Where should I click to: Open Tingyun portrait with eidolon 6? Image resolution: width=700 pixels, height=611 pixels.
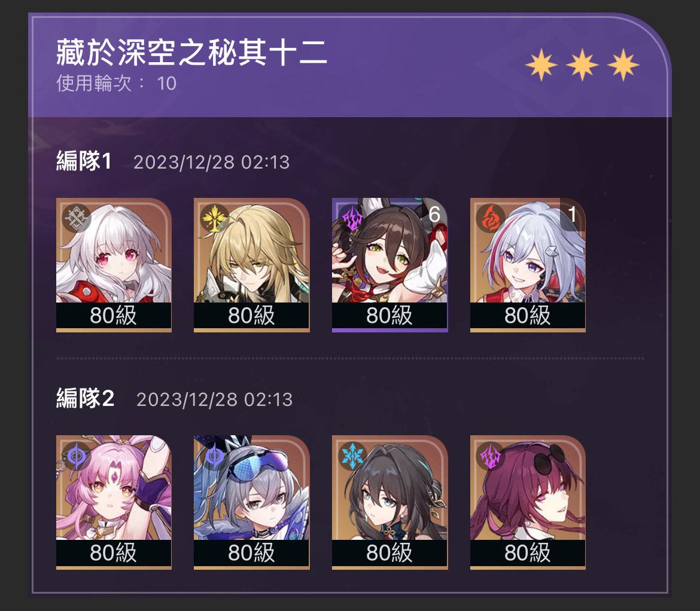389,265
